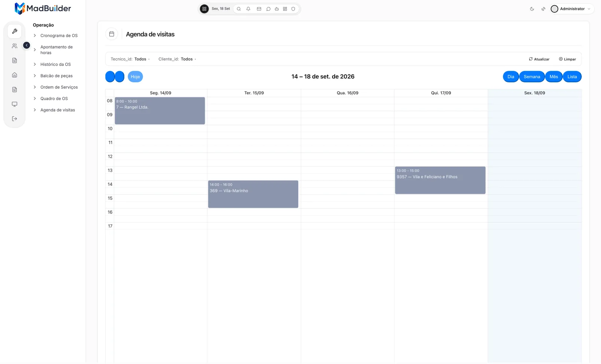Open the monitor sidebar icon
Screen dimensions: 601x364
click(15, 104)
